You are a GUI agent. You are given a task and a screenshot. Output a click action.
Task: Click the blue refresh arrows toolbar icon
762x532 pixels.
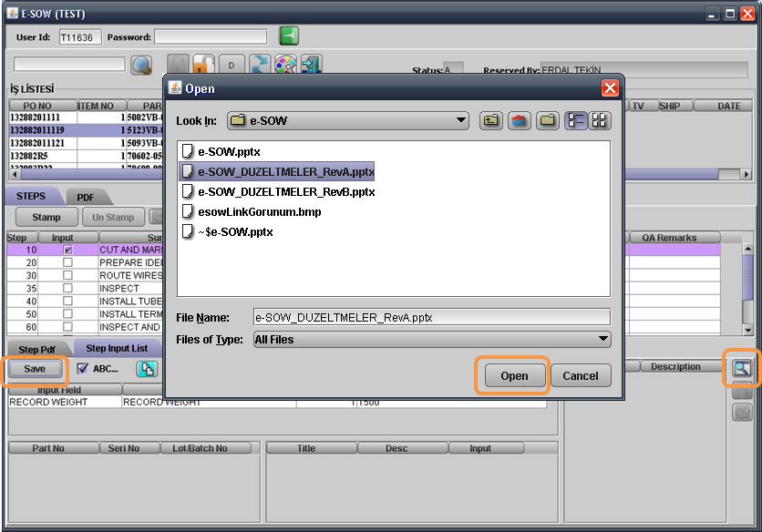coord(259,65)
